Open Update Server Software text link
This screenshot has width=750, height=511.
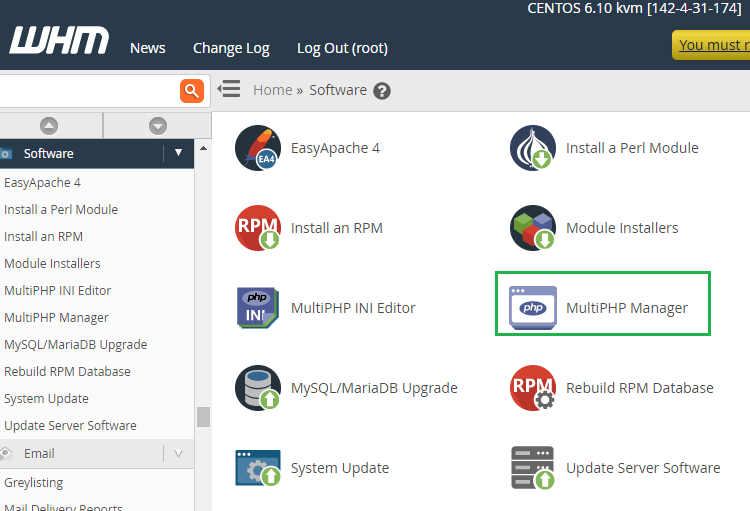point(643,468)
